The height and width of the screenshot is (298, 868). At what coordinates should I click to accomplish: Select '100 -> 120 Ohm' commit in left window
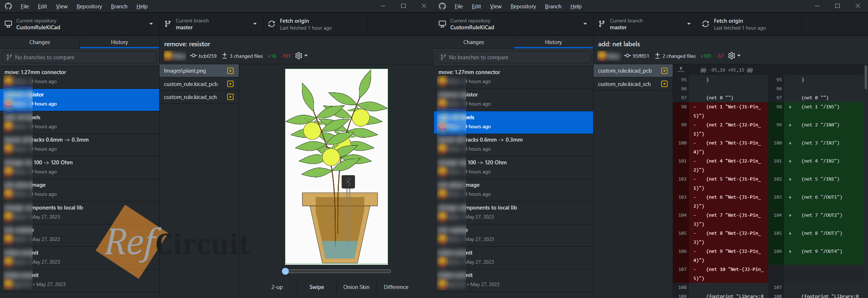pos(80,167)
